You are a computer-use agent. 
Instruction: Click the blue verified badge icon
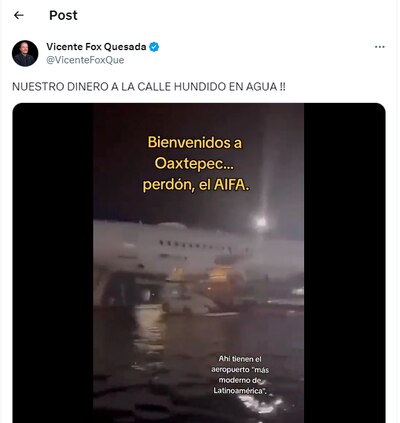click(154, 47)
